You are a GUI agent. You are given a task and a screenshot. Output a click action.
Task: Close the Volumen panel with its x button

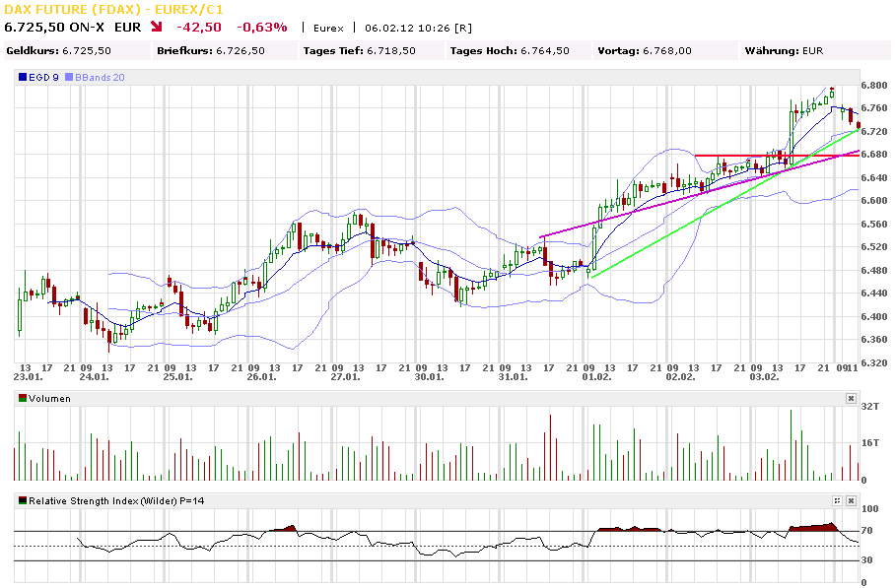click(x=851, y=398)
